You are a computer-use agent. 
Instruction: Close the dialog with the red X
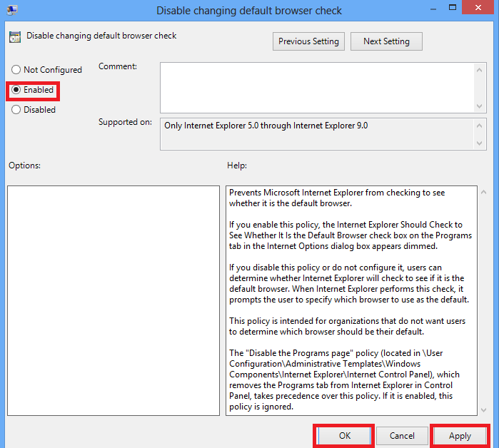tap(478, 7)
